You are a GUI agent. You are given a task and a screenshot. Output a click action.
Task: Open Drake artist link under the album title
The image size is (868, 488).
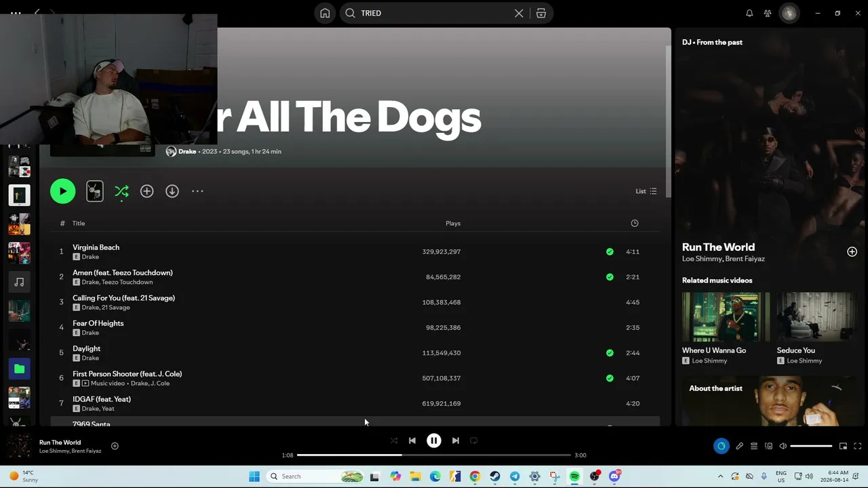click(x=187, y=151)
